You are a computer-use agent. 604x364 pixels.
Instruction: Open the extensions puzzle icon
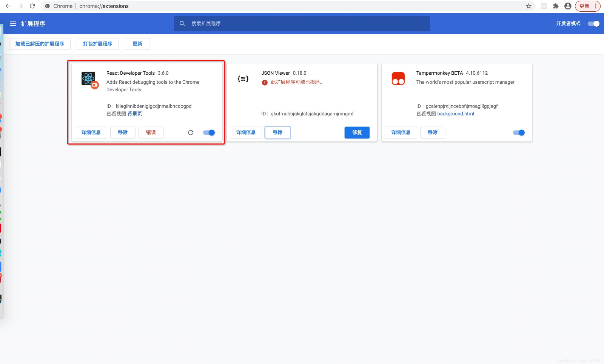(556, 6)
